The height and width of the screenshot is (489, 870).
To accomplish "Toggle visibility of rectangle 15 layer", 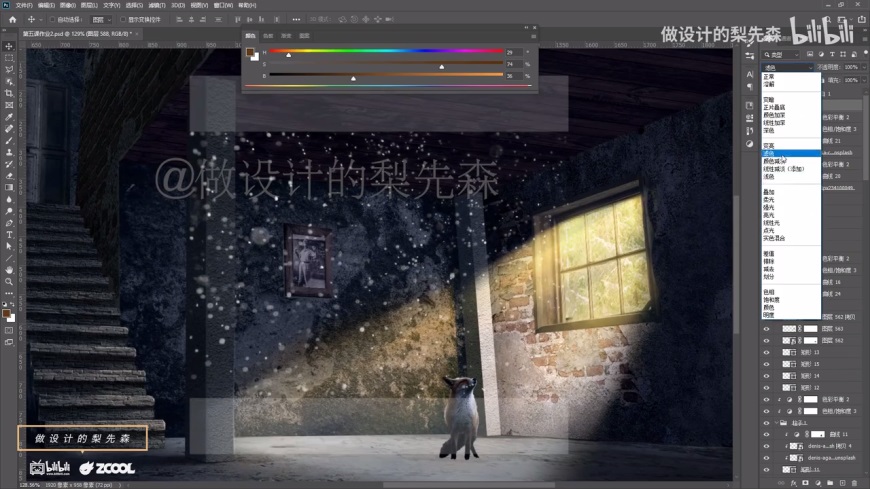I will pyautogui.click(x=767, y=364).
